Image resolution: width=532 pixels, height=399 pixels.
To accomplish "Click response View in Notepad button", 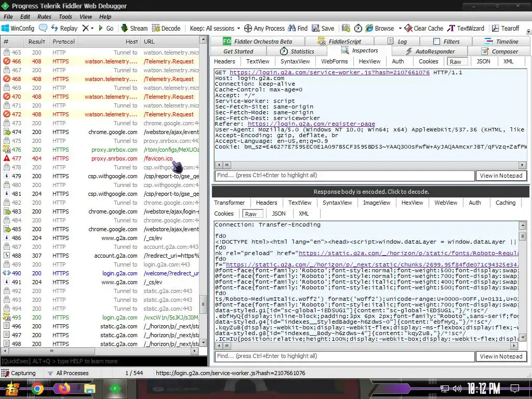I will pos(501,356).
